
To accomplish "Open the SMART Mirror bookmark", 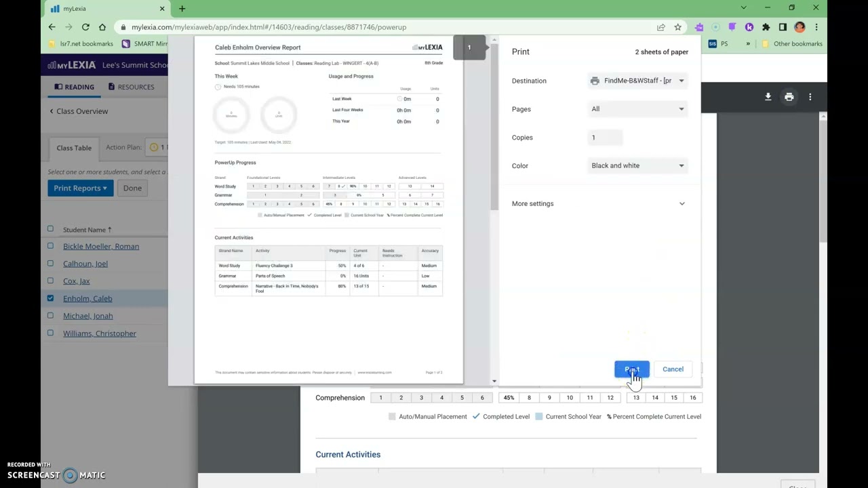I will tap(144, 43).
